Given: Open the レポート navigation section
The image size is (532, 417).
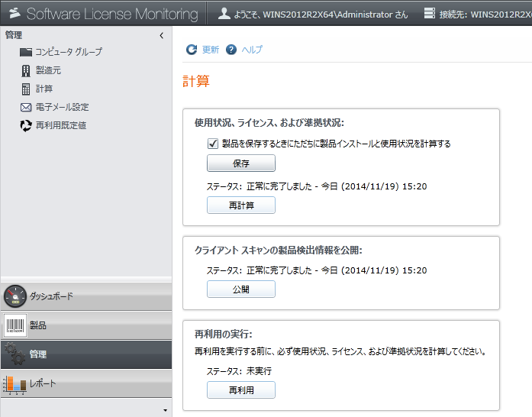Looking at the screenshot, I should (x=86, y=383).
